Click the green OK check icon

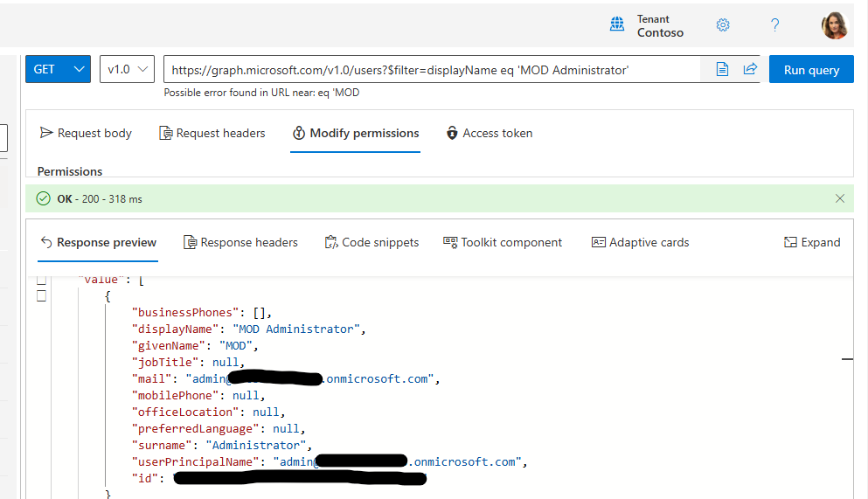[x=43, y=198]
